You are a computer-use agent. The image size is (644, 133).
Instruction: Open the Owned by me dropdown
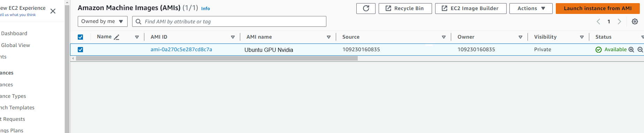[103, 22]
